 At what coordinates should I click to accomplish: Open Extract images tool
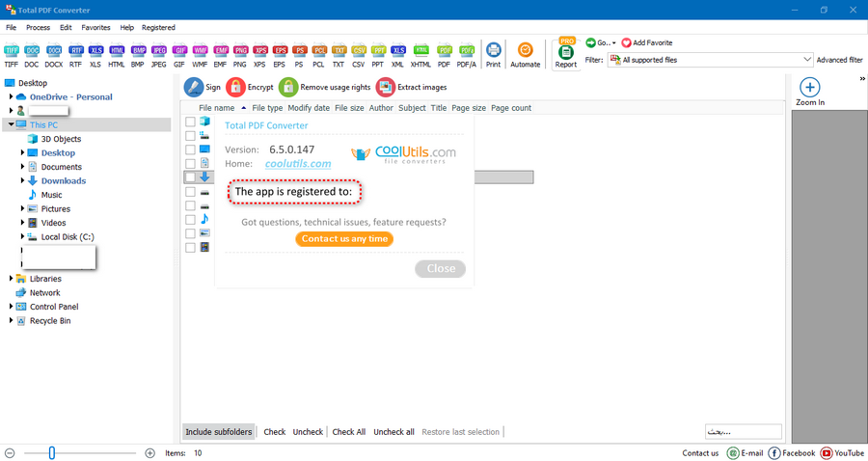[x=411, y=87]
